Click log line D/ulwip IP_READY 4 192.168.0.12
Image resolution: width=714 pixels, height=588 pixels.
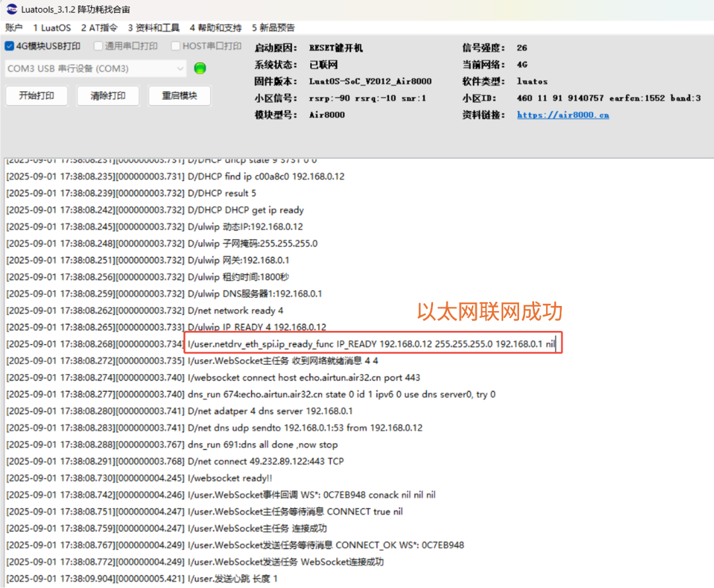click(166, 327)
